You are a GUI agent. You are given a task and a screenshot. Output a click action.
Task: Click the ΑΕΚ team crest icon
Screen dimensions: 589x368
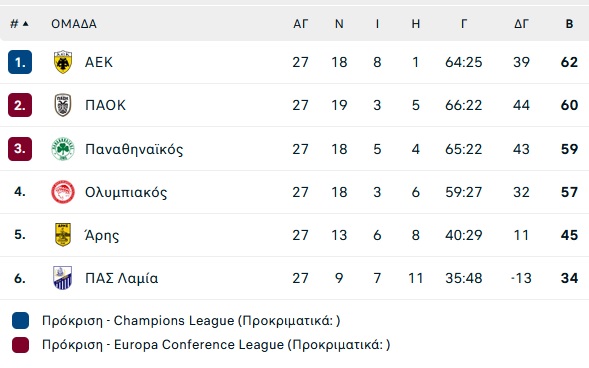pos(63,62)
